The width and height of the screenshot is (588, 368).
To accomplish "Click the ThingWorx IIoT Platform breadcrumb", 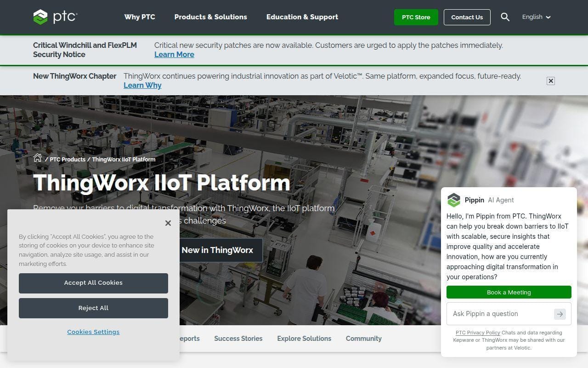I will click(124, 159).
